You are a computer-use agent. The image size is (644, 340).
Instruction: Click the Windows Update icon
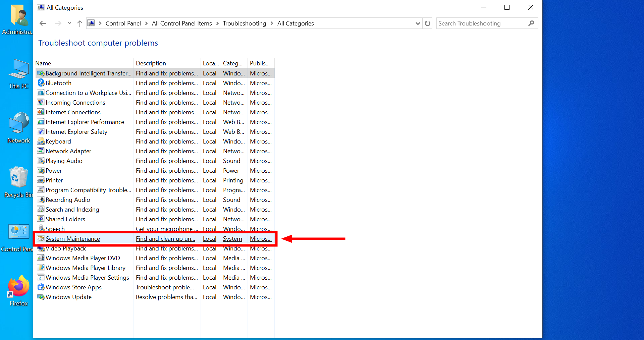41,297
